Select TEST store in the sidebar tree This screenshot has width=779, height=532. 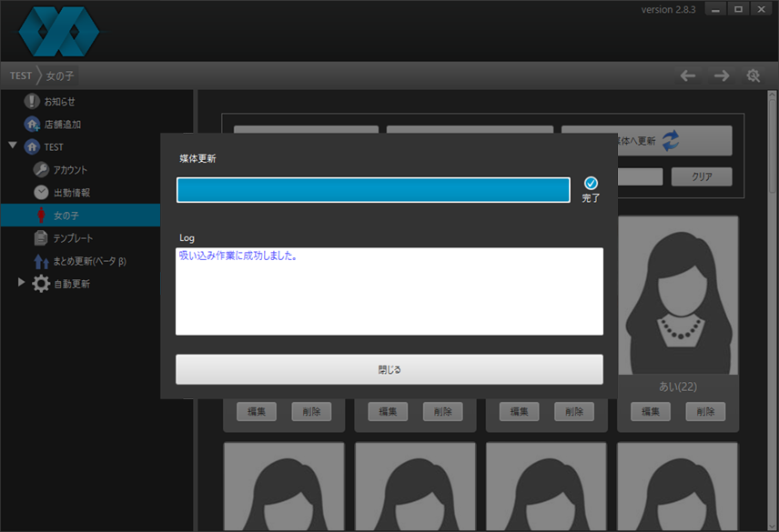53,147
